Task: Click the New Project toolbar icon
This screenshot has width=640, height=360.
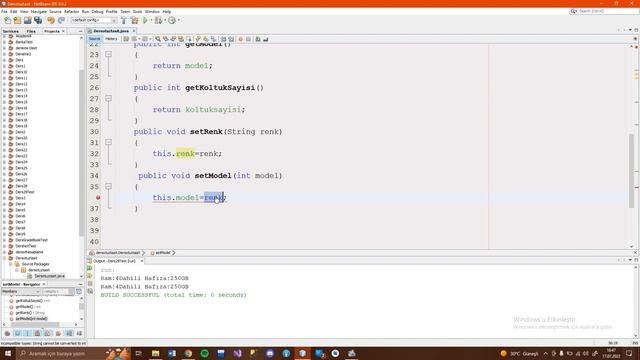Action: point(17,20)
